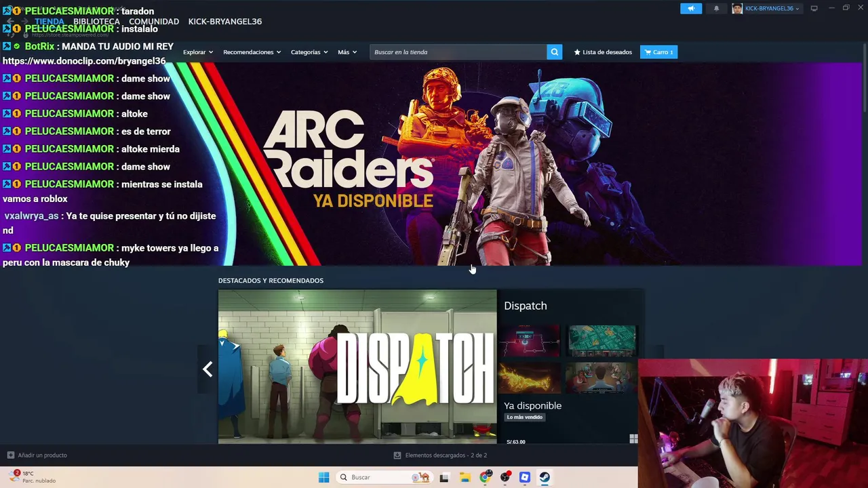Click in the Buscar en la tienda field
Viewport: 868px width, 488px height.
point(458,52)
